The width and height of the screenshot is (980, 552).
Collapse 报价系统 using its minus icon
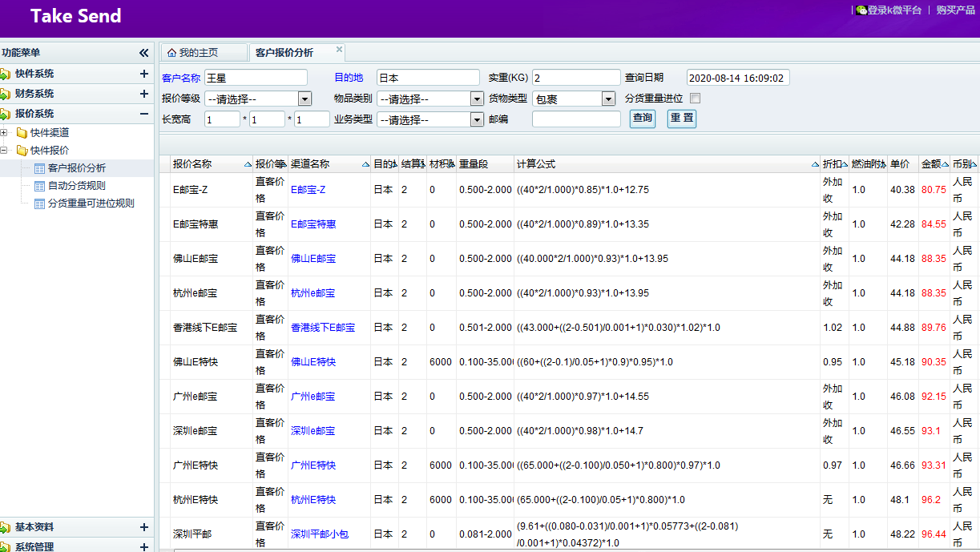[x=144, y=114]
